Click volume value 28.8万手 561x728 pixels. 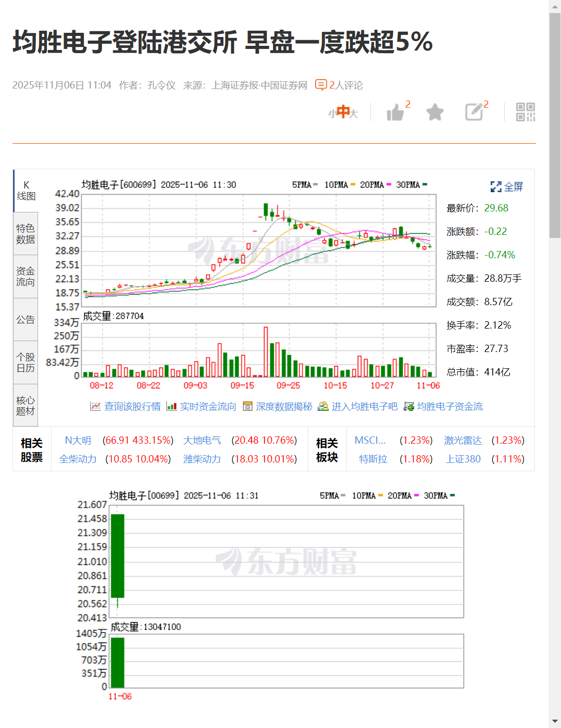[x=503, y=278]
